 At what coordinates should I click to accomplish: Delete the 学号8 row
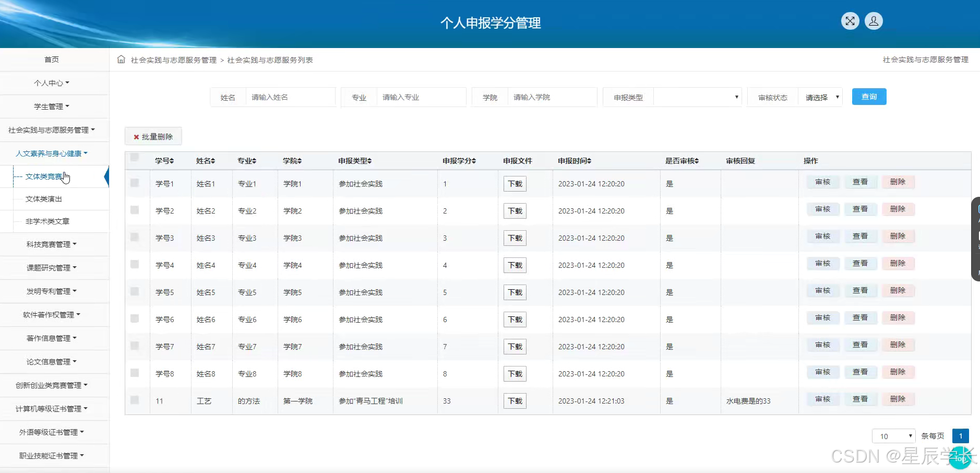coord(898,372)
